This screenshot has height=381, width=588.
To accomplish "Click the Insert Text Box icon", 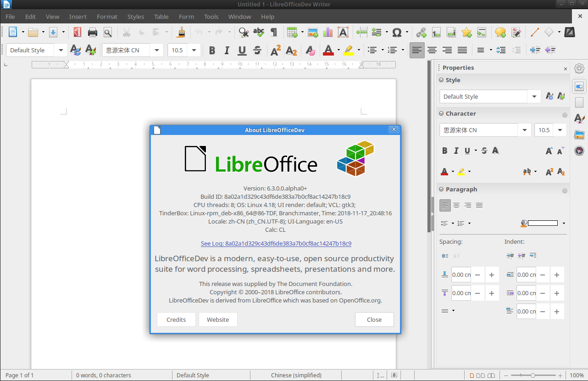I will click(343, 32).
